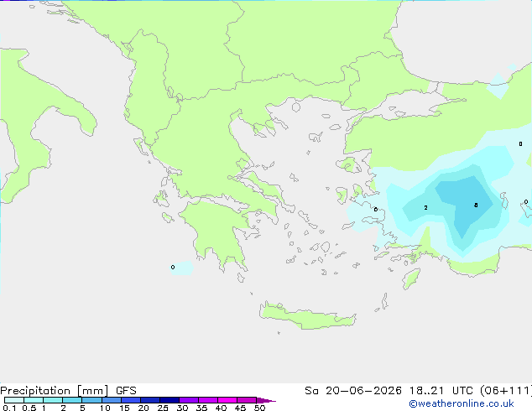The height and width of the screenshot is (411, 532).
Task: Pick the 35–40 mm purple legend swatch
Action: 207,400
